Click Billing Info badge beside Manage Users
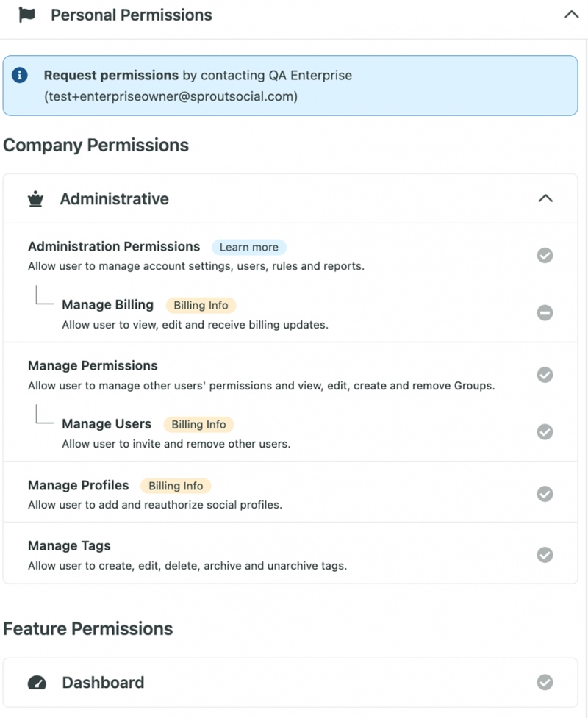This screenshot has height=718, width=588. pos(198,425)
